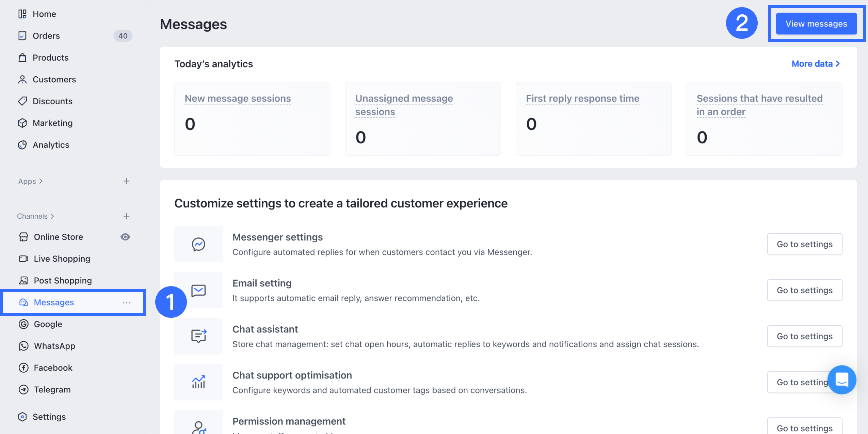
Task: Click the New message sessions card
Action: (252, 119)
